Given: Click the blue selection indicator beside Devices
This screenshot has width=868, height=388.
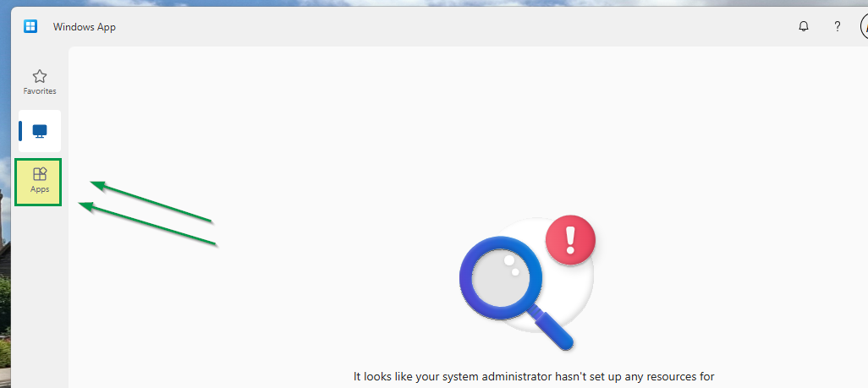Looking at the screenshot, I should click(x=20, y=131).
